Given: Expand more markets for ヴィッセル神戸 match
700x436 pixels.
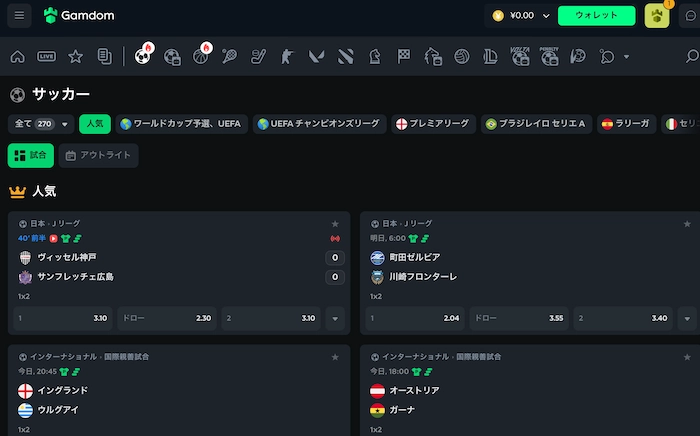Looking at the screenshot, I should pyautogui.click(x=335, y=319).
